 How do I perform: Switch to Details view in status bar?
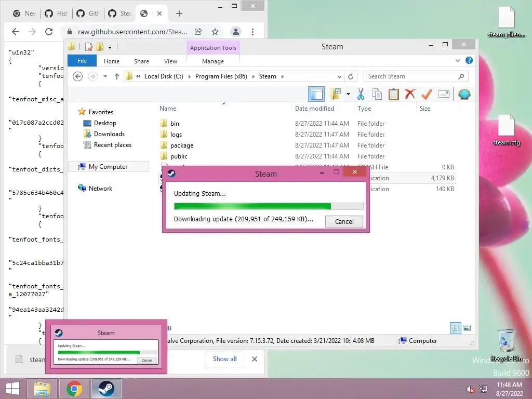tap(455, 328)
